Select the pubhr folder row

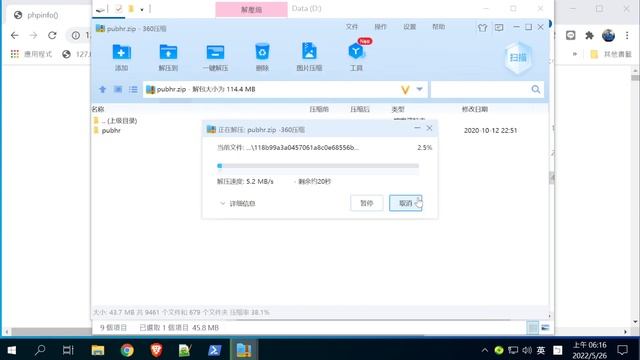pos(320,131)
